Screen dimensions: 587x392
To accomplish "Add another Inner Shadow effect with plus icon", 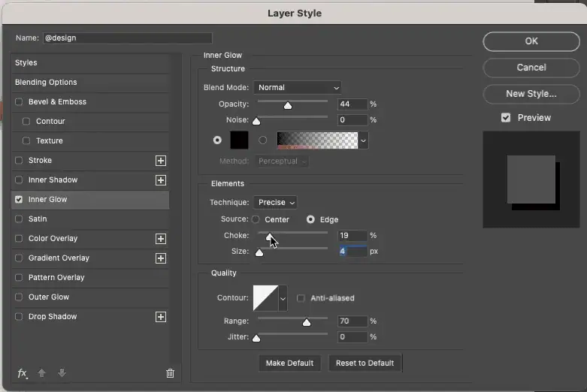I will [x=160, y=180].
